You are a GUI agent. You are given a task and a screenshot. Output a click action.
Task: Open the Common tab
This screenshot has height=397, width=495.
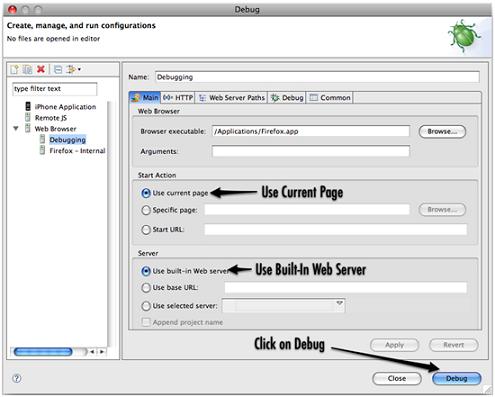(x=330, y=97)
